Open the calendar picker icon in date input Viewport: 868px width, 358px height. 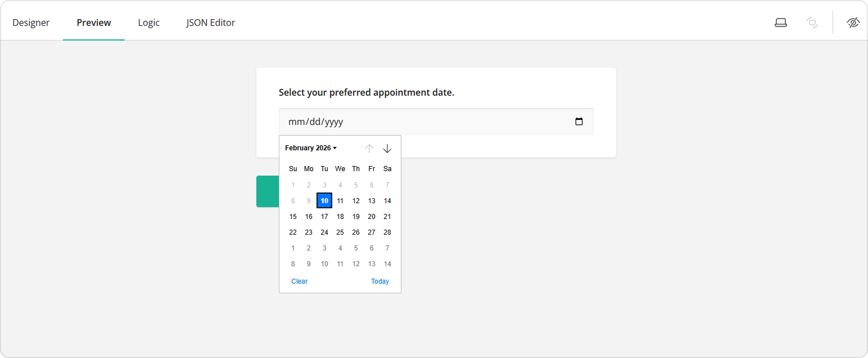tap(579, 121)
